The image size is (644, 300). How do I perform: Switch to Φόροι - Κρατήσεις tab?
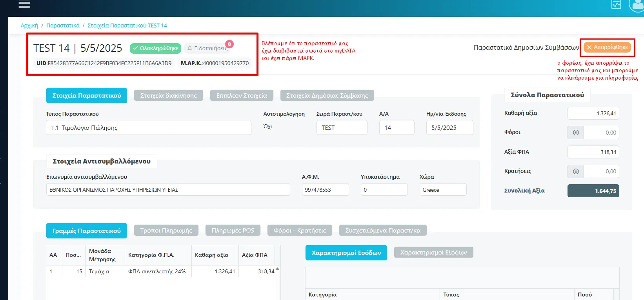coord(300,231)
